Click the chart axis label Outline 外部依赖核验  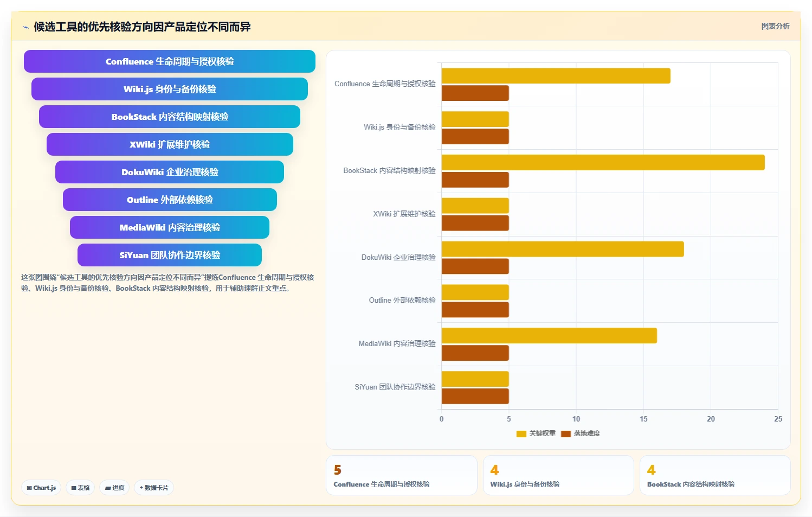(x=402, y=301)
